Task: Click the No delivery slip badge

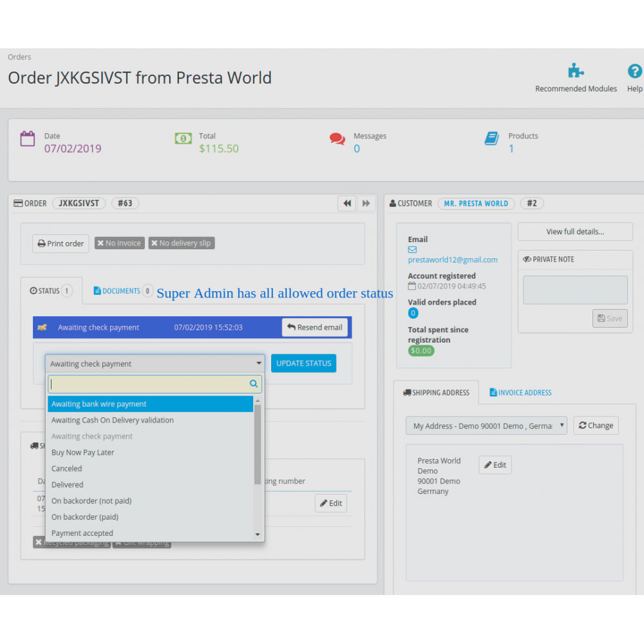Action: (182, 243)
